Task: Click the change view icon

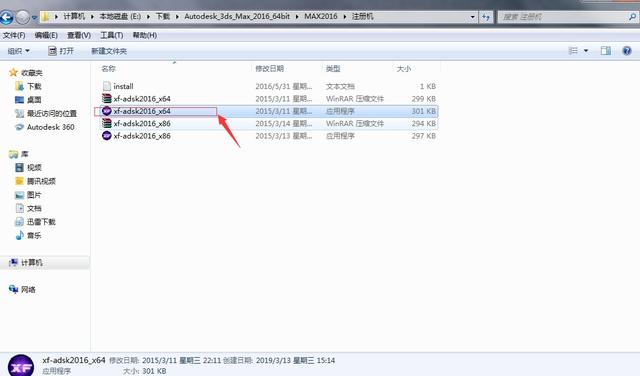Action: click(x=573, y=51)
